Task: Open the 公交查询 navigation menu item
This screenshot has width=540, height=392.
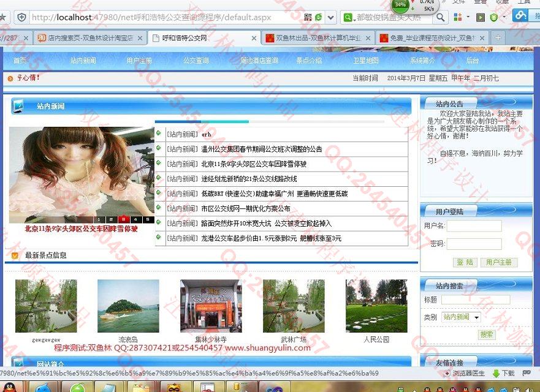Action: pyautogui.click(x=196, y=61)
